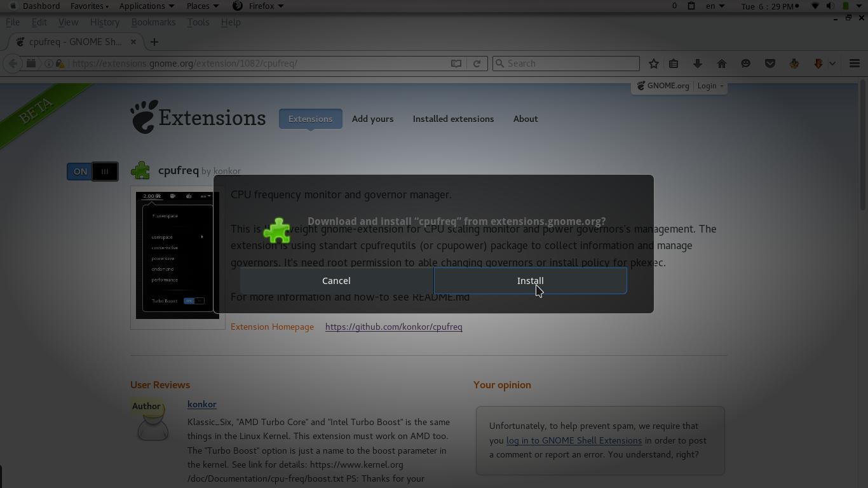Confirm with the Install button
The height and width of the screenshot is (488, 868).
coord(530,281)
